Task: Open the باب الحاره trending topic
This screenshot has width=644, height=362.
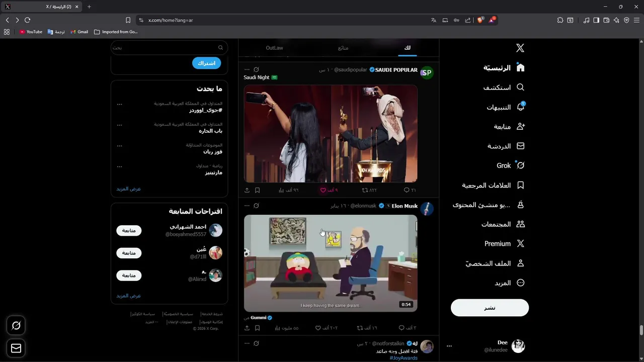Action: pyautogui.click(x=210, y=131)
